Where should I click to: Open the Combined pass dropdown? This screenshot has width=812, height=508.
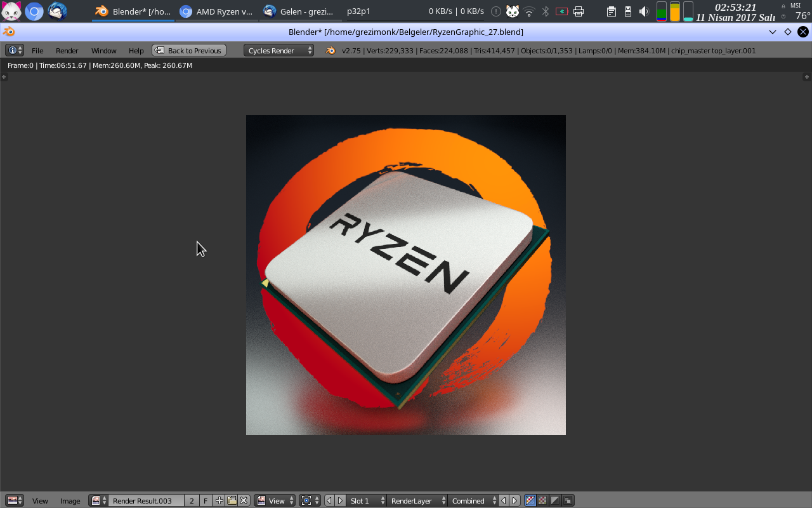473,500
